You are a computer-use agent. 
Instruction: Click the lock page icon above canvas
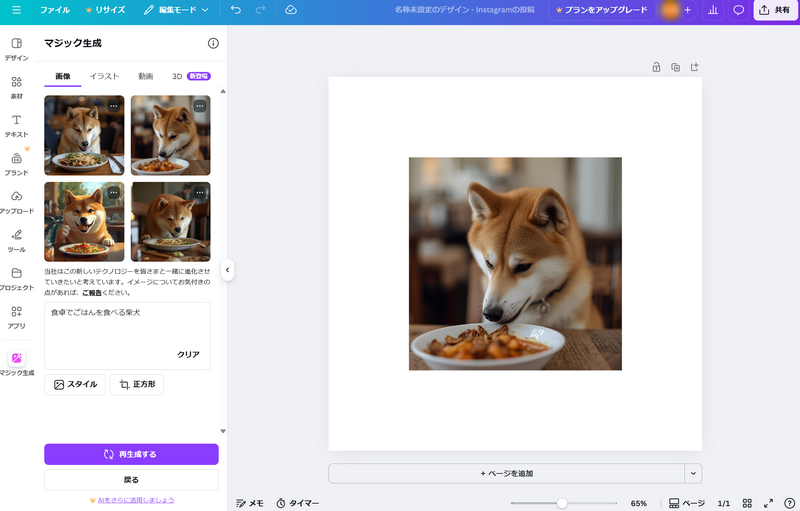tap(656, 67)
